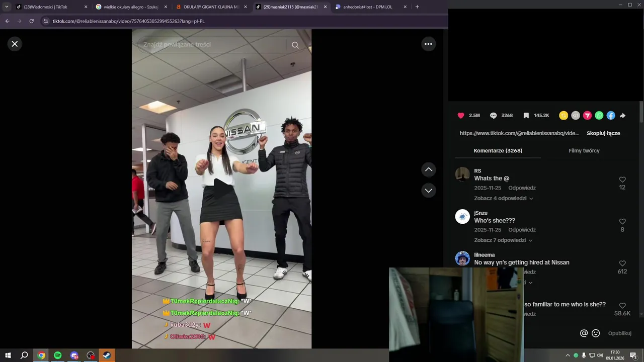Image resolution: width=644 pixels, height=362 pixels.
Task: Open the emoji picker smiley icon
Action: tap(596, 333)
